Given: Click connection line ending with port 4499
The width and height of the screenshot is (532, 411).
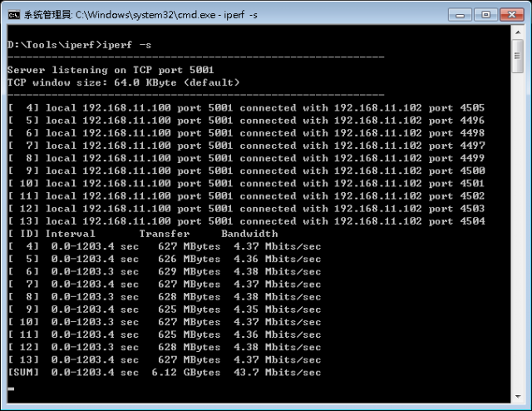Looking at the screenshot, I should click(246, 158).
